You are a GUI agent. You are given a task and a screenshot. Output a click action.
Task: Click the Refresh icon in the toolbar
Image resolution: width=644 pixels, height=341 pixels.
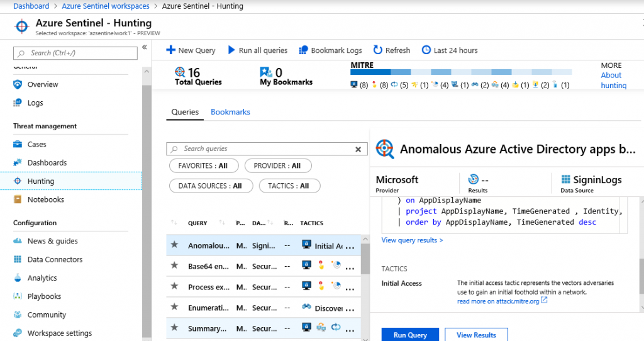pos(377,50)
